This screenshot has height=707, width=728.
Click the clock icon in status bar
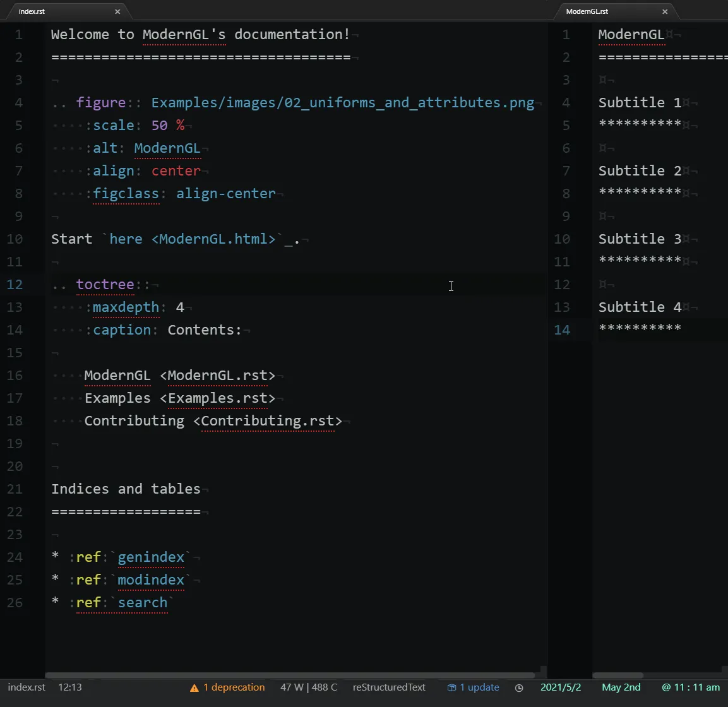coord(519,688)
